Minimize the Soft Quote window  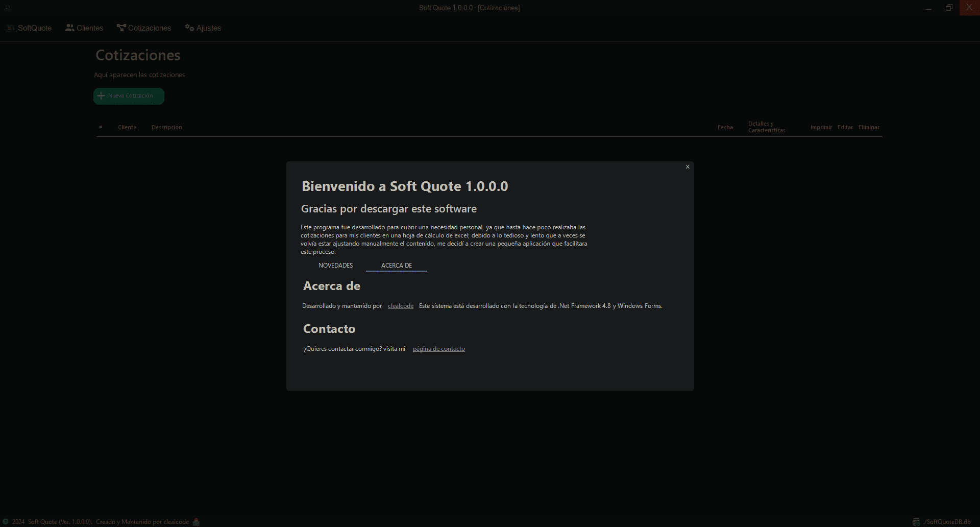pos(928,8)
